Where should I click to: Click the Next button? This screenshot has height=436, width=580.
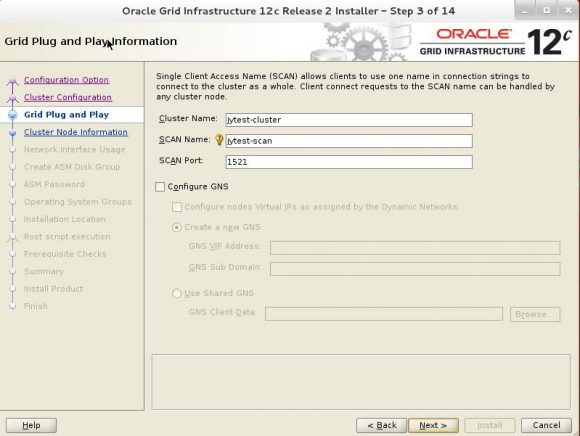point(433,425)
